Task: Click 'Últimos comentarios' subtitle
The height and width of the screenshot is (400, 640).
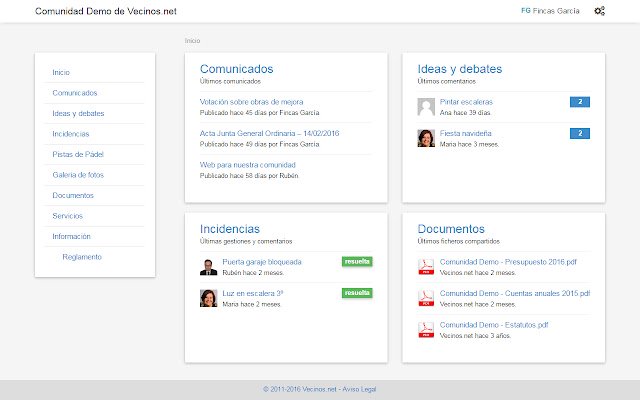Action: click(447, 81)
